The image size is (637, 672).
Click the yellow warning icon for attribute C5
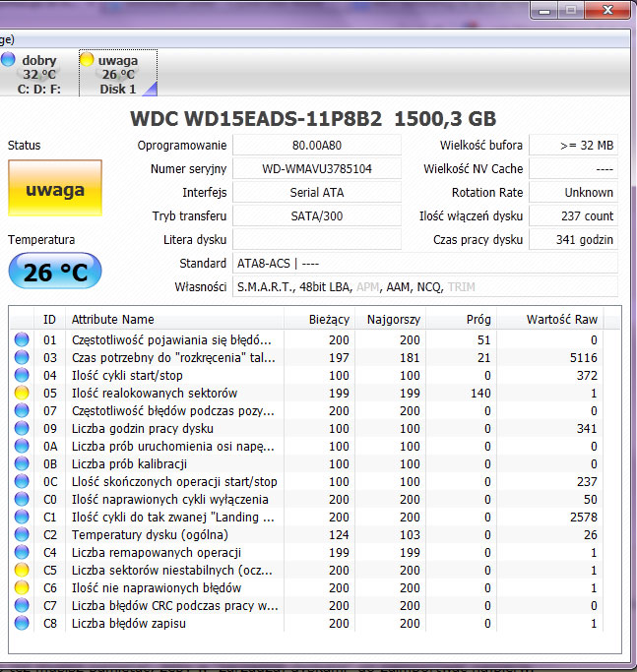tap(22, 570)
